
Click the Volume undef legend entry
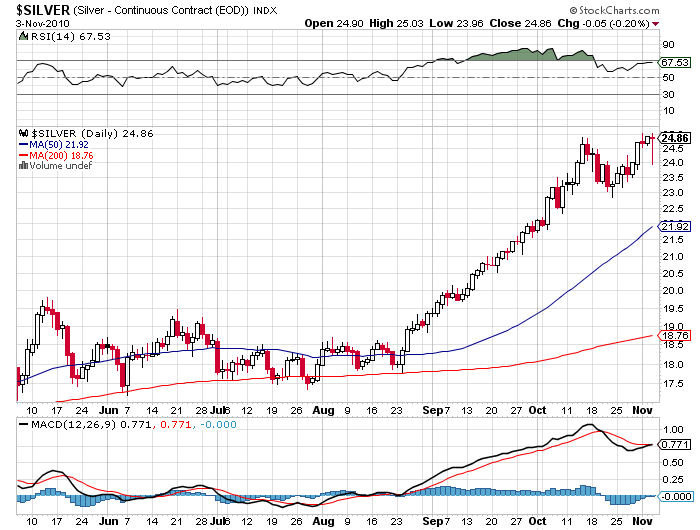[61, 166]
